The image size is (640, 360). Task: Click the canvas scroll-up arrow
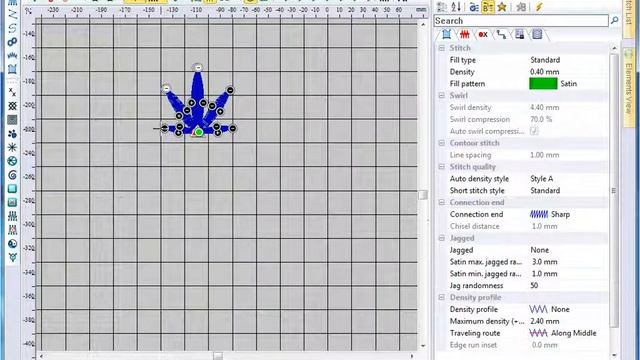coord(423,24)
